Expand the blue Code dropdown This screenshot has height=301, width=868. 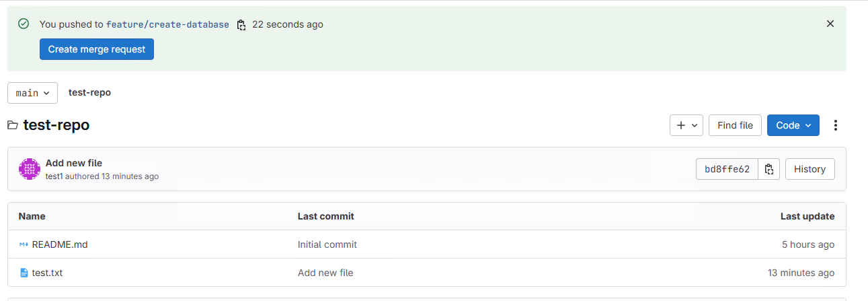[x=793, y=125]
